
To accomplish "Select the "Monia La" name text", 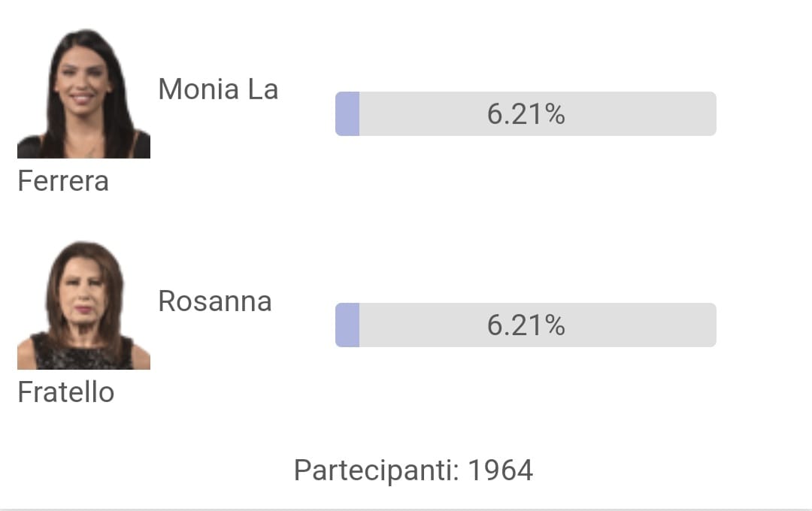I will click(218, 89).
